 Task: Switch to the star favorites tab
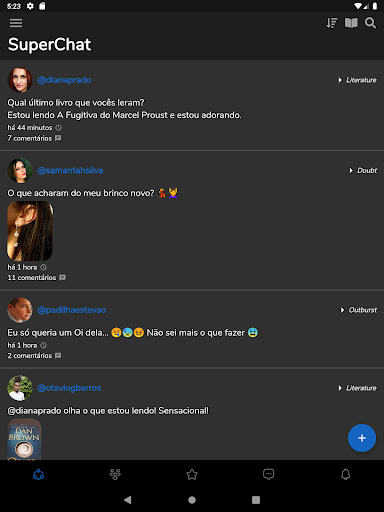pos(192,474)
